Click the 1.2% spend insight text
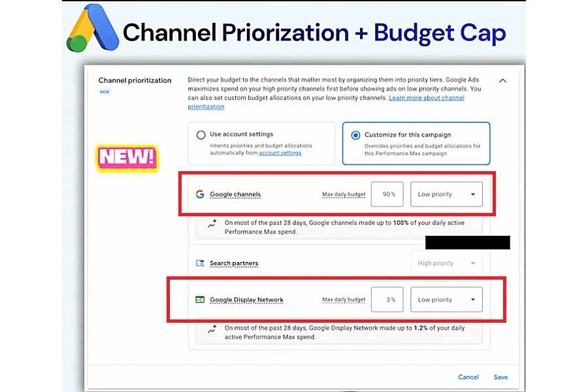 coord(344,333)
